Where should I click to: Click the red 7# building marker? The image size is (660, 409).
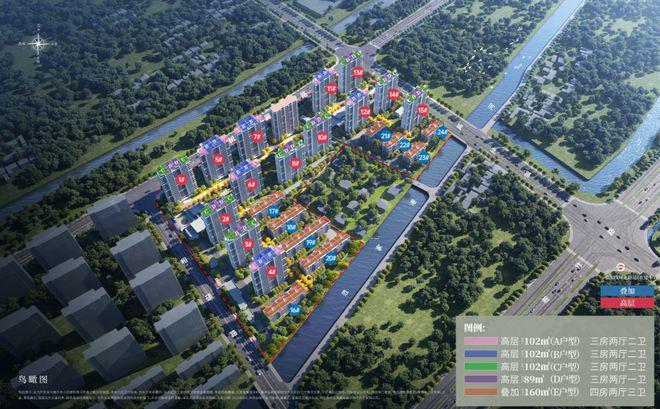pos(257,136)
